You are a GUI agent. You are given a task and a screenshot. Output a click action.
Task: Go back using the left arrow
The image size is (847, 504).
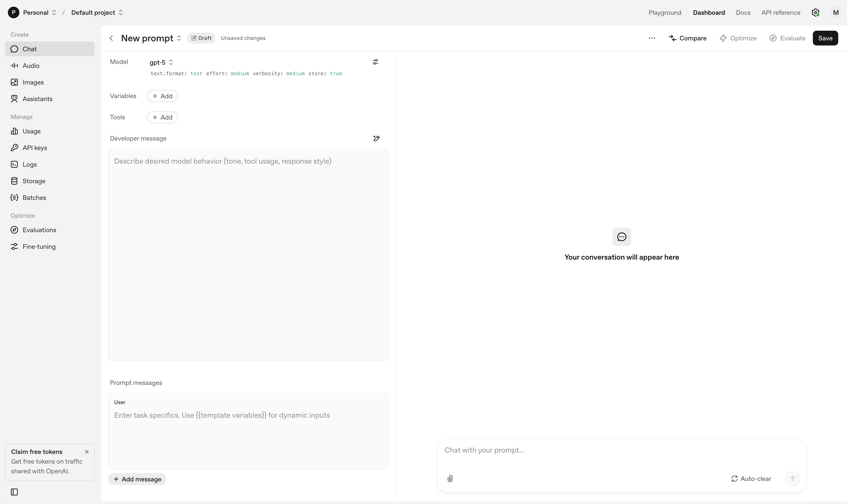[x=111, y=38]
